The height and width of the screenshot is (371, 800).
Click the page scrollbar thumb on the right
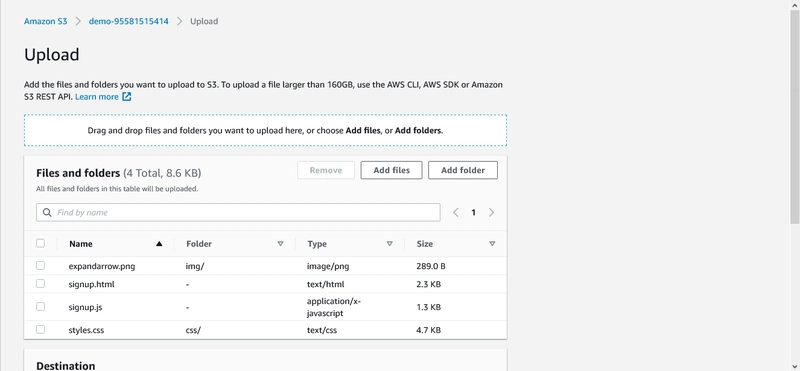click(x=795, y=116)
